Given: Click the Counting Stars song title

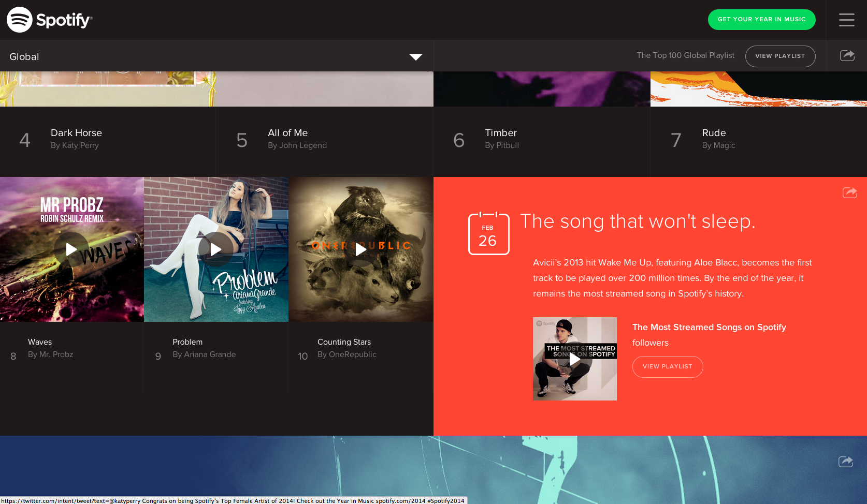Looking at the screenshot, I should pos(344,342).
